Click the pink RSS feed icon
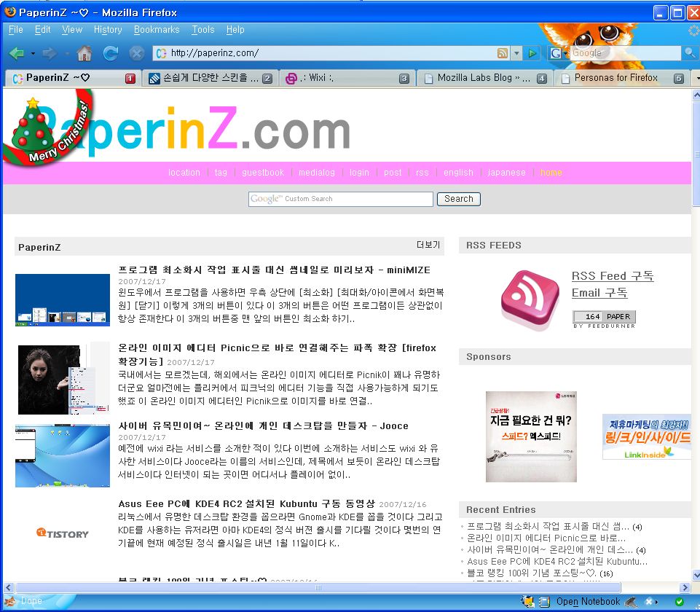700x612 pixels. (x=530, y=300)
